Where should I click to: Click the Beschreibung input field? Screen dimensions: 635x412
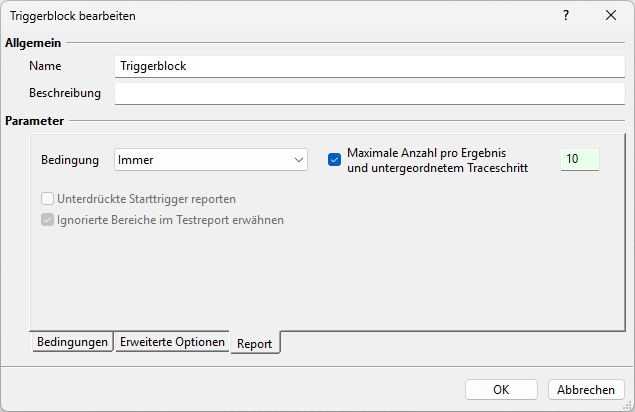pos(370,94)
